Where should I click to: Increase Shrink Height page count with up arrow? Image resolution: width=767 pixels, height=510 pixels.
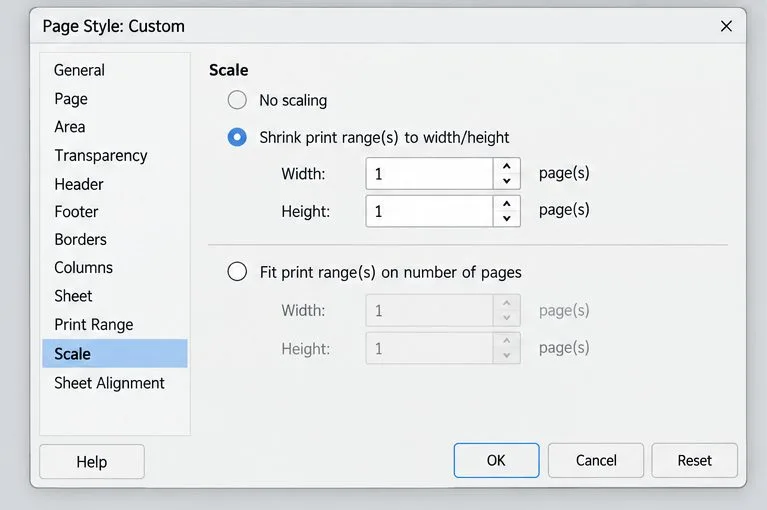(507, 204)
